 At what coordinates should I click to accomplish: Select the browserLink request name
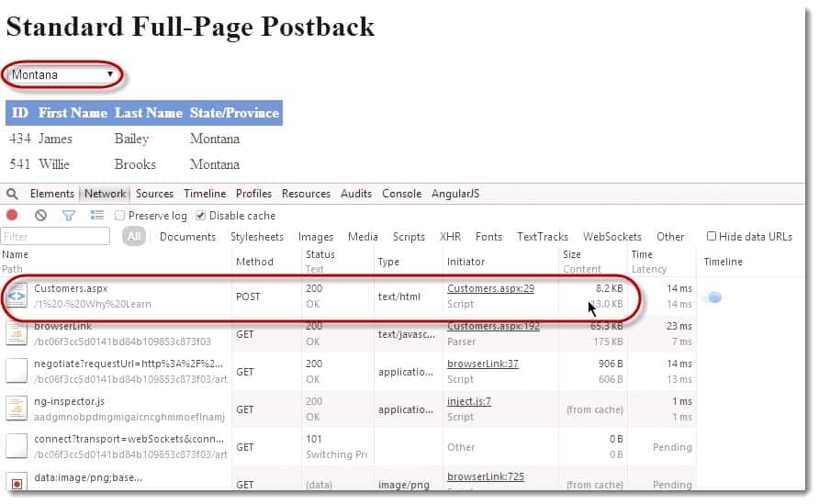[x=62, y=326]
